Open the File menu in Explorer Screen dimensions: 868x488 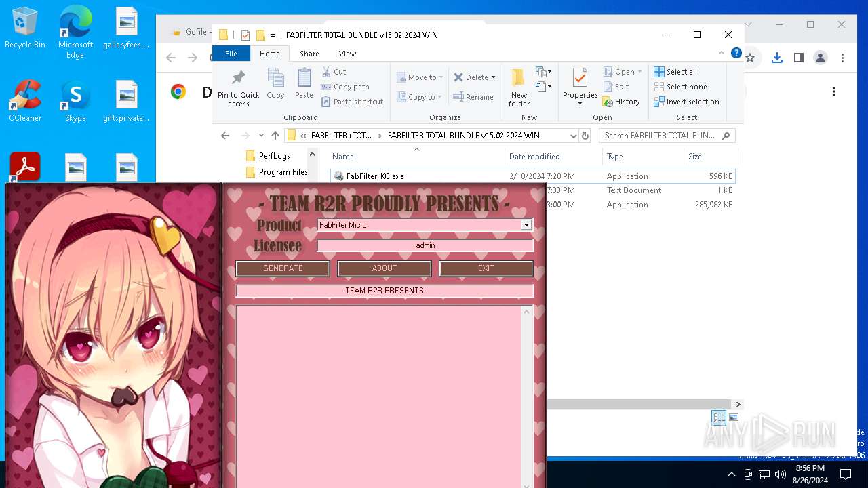(x=231, y=54)
